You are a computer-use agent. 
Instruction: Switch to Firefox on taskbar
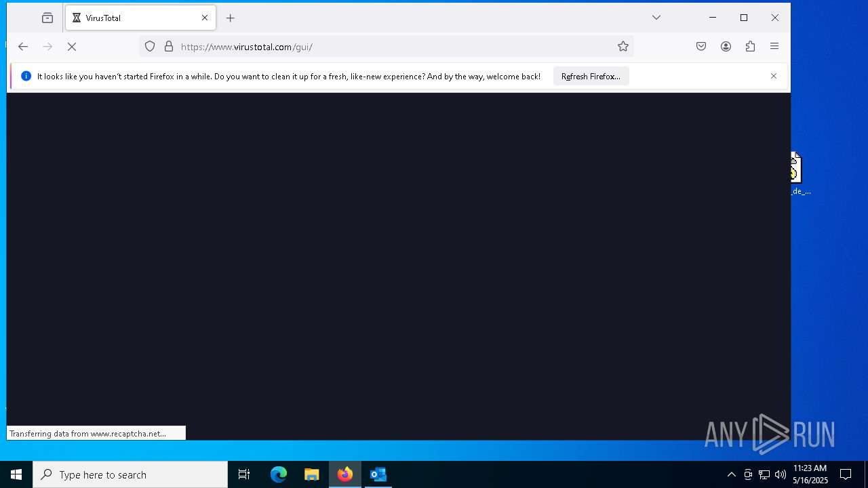(x=345, y=474)
